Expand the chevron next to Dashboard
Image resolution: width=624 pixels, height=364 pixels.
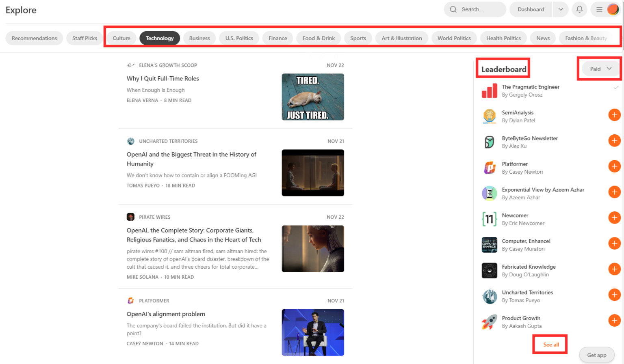click(x=561, y=9)
